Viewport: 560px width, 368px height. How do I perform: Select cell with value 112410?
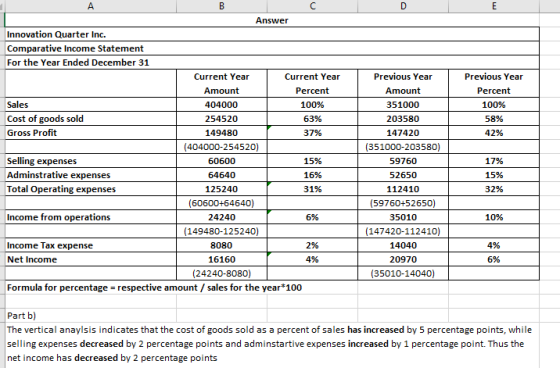(403, 189)
